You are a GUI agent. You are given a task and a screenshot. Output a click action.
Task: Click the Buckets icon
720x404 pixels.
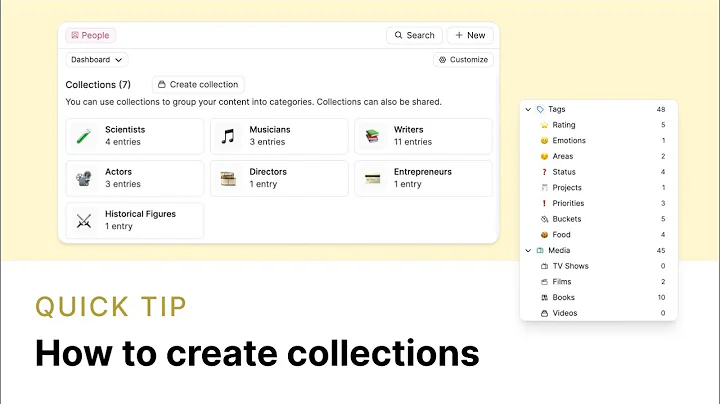(544, 219)
